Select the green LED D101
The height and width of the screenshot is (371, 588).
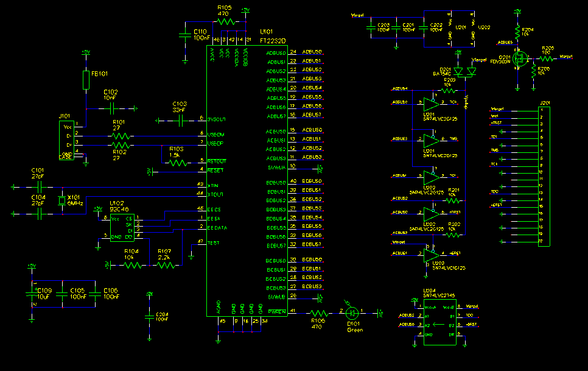click(x=352, y=313)
